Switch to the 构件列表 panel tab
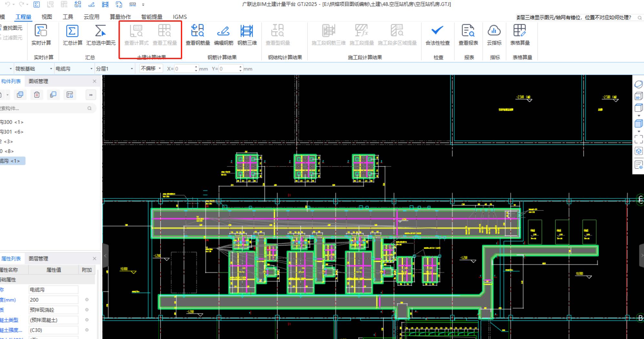644x339 pixels. click(x=11, y=81)
